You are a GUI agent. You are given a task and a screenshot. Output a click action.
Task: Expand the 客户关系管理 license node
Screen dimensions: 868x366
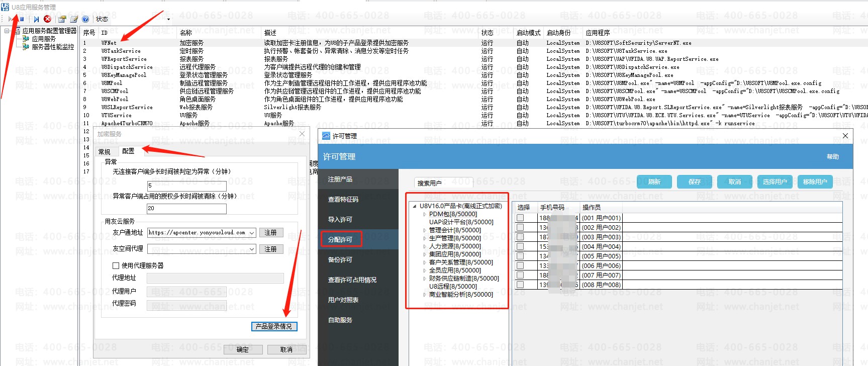424,262
